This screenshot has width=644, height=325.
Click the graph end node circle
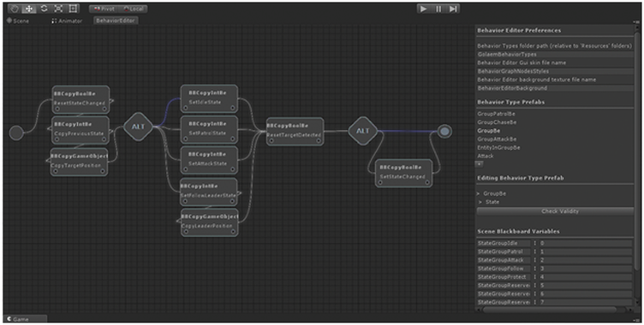(444, 132)
